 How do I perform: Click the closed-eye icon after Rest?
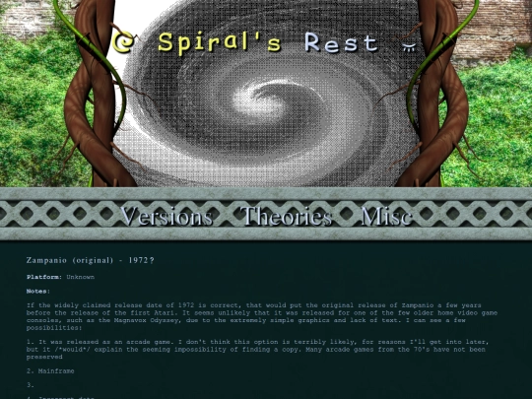[409, 47]
